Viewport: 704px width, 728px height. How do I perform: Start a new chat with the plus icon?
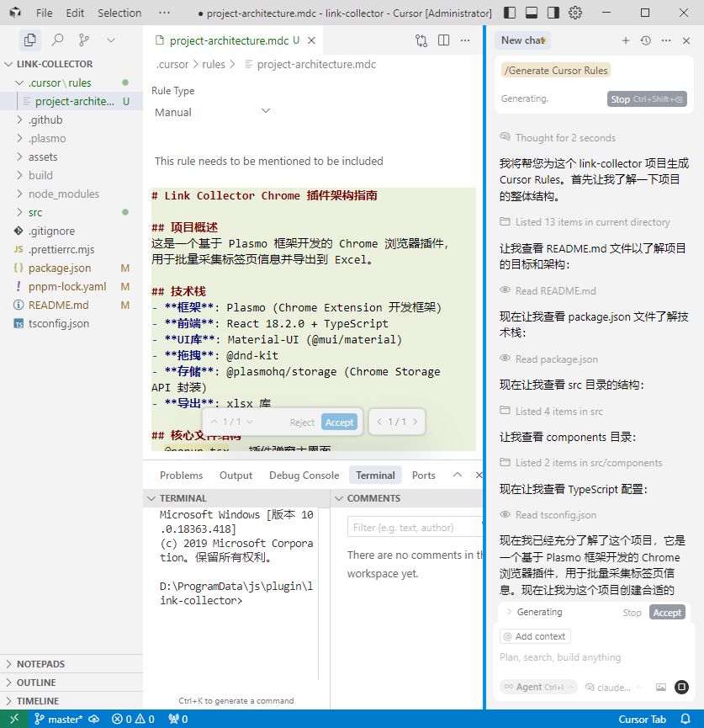625,40
